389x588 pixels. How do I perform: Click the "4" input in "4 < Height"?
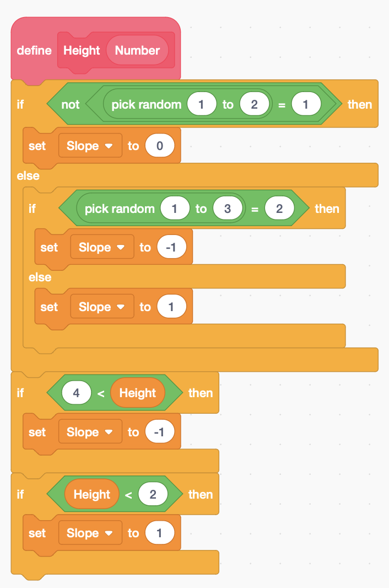point(77,393)
